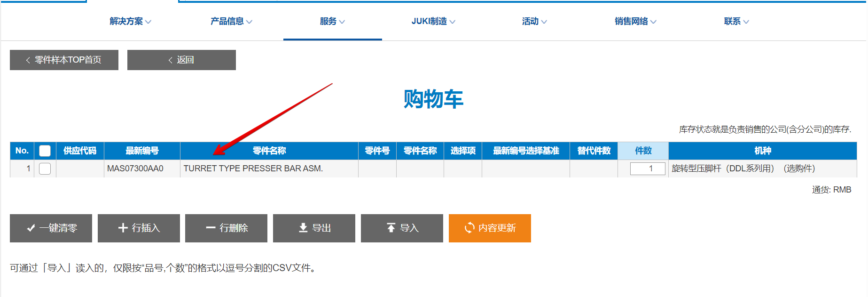Select the 活动 menu item
The height and width of the screenshot is (297, 868).
coord(534,22)
